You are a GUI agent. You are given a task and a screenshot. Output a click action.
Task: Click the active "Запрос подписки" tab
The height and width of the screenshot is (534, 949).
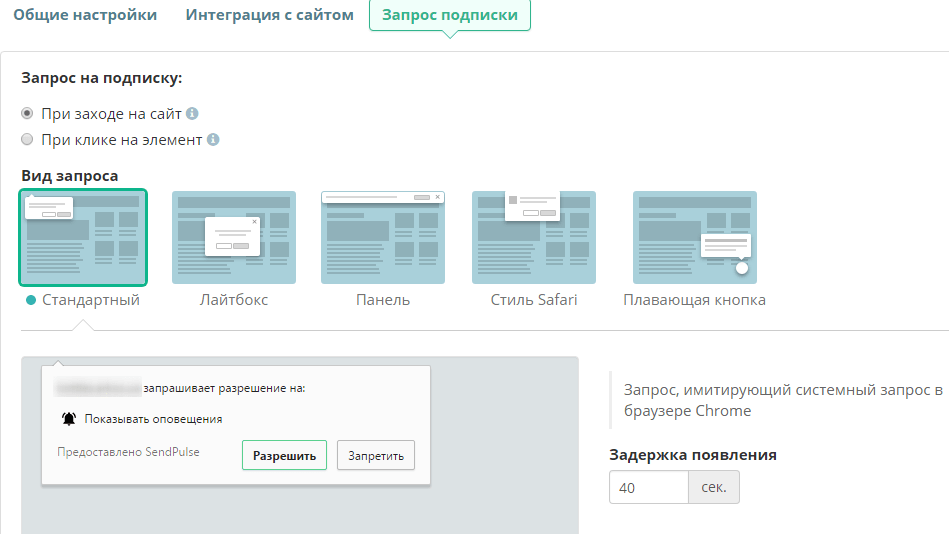[449, 15]
